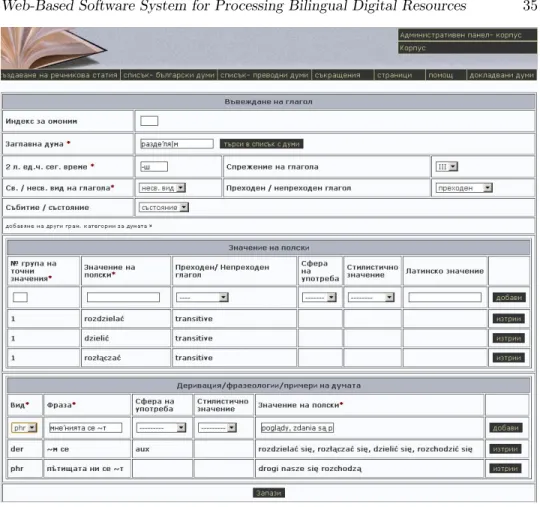This screenshot has height=507, width=540.
Task: Delete the rozdzielać row with изтрий
Action: coord(509,319)
